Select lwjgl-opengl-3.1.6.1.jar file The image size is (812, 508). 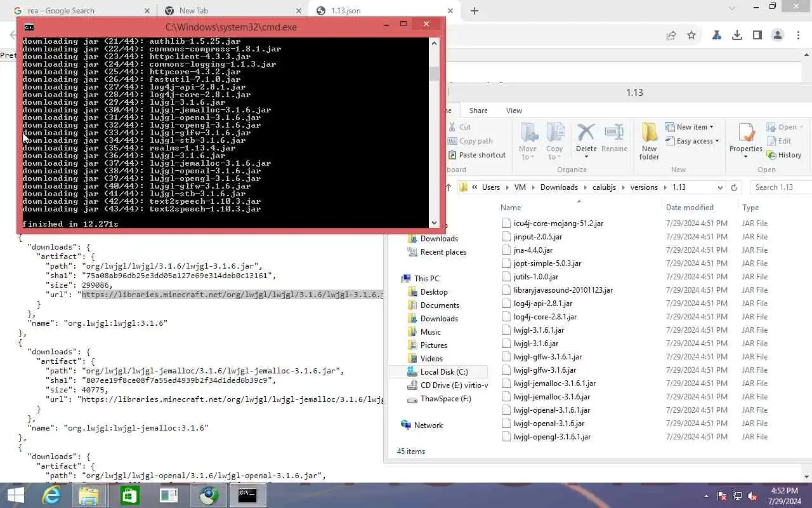(552, 437)
